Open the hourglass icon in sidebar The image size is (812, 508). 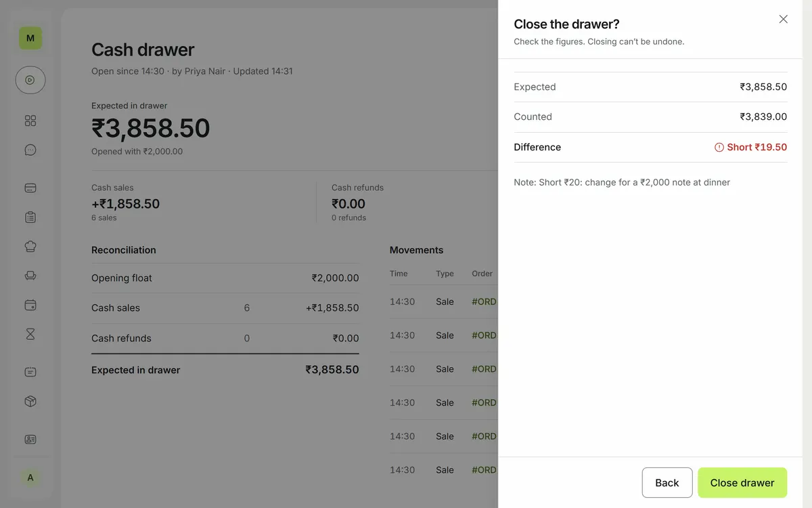30,334
